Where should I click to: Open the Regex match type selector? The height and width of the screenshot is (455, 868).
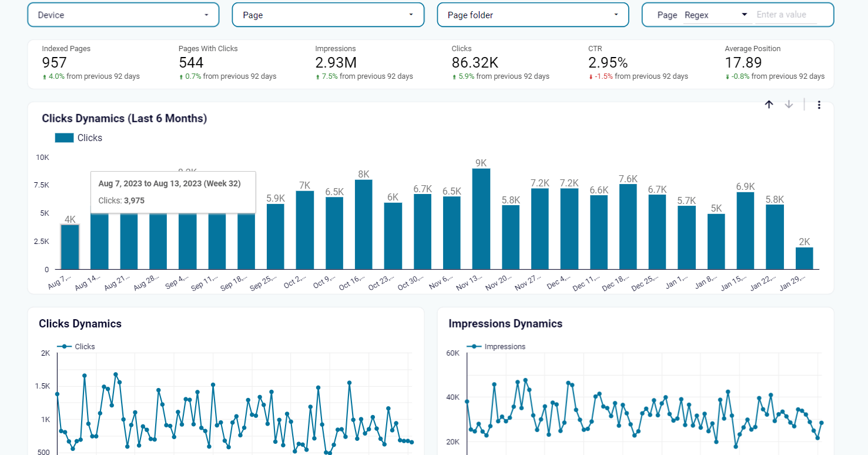pyautogui.click(x=716, y=15)
